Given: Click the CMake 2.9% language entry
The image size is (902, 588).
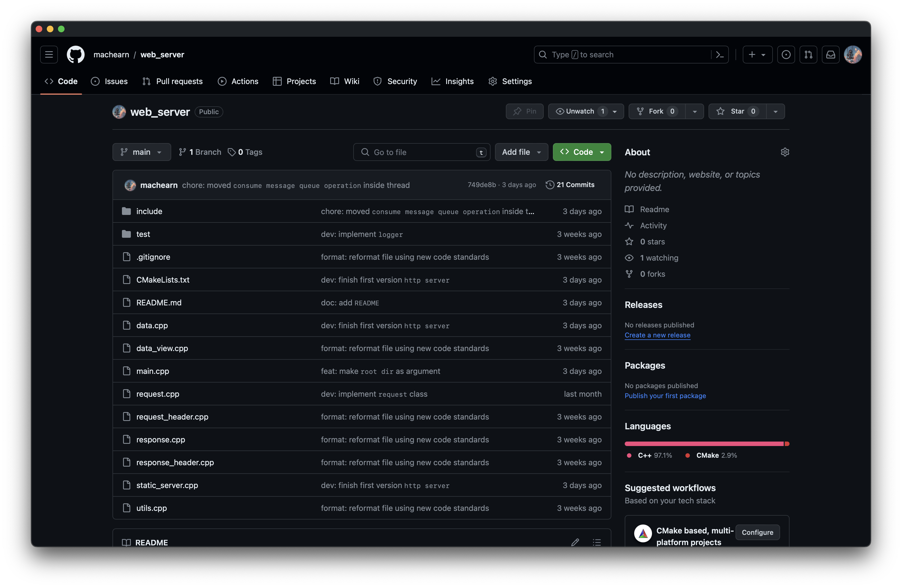Looking at the screenshot, I should (x=711, y=455).
